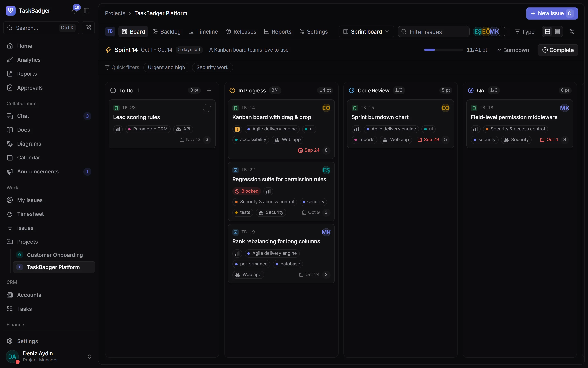Image resolution: width=588 pixels, height=368 pixels.
Task: Open Chat in sidebar
Action: tap(49, 116)
